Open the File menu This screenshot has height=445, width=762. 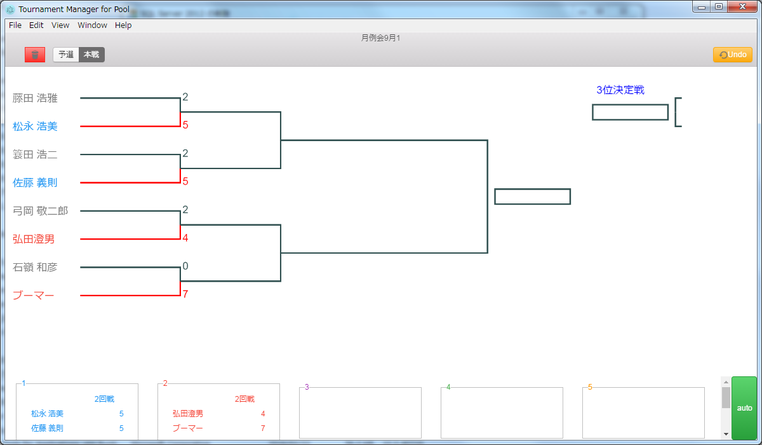pyautogui.click(x=15, y=25)
